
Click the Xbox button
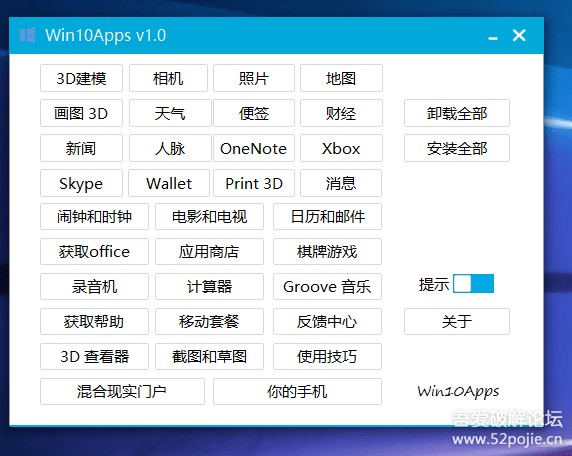coord(341,148)
